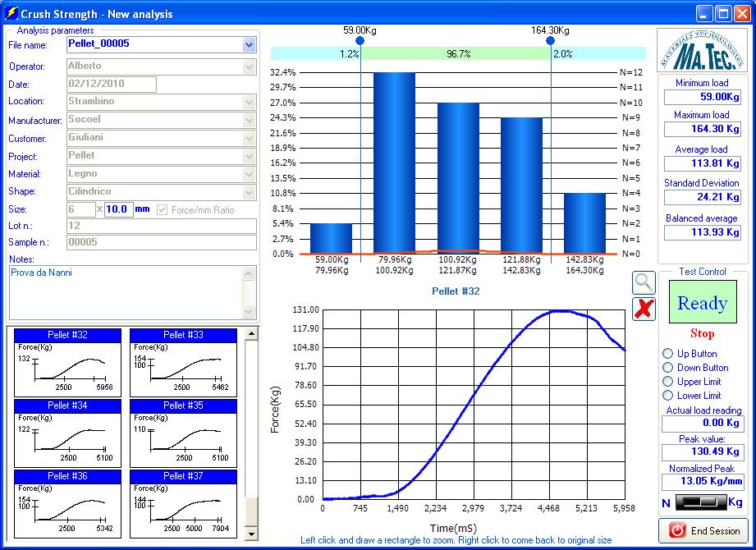The image size is (756, 550).
Task: Select the Up Button radio option
Action: [x=668, y=354]
